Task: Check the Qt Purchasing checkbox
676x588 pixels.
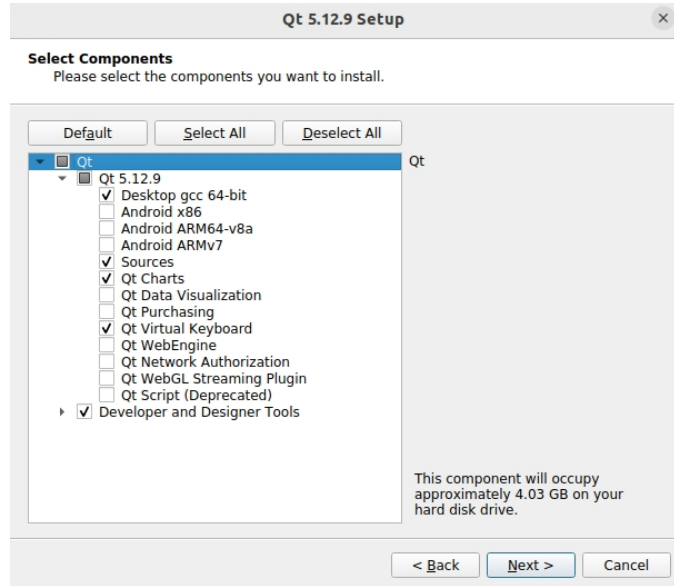Action: 106,312
